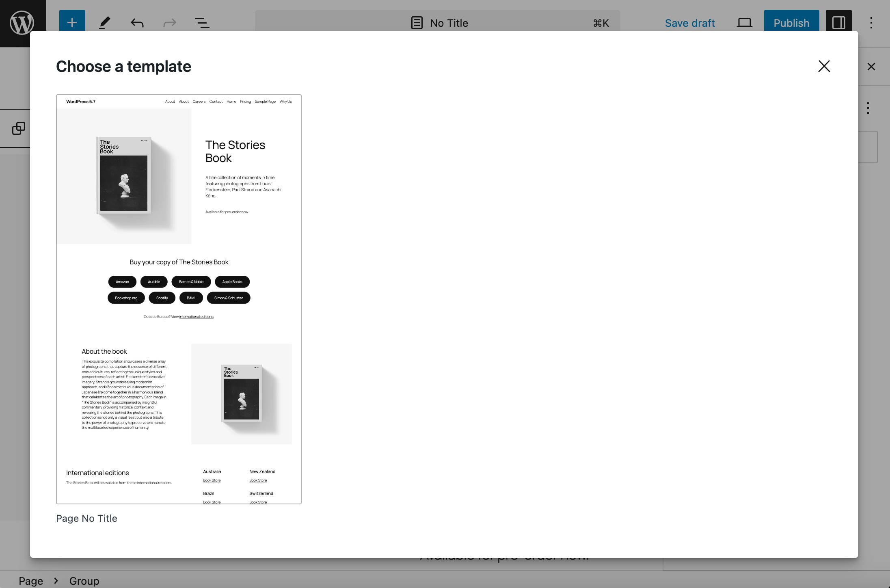Click the Save draft button
890x588 pixels.
pos(690,22)
